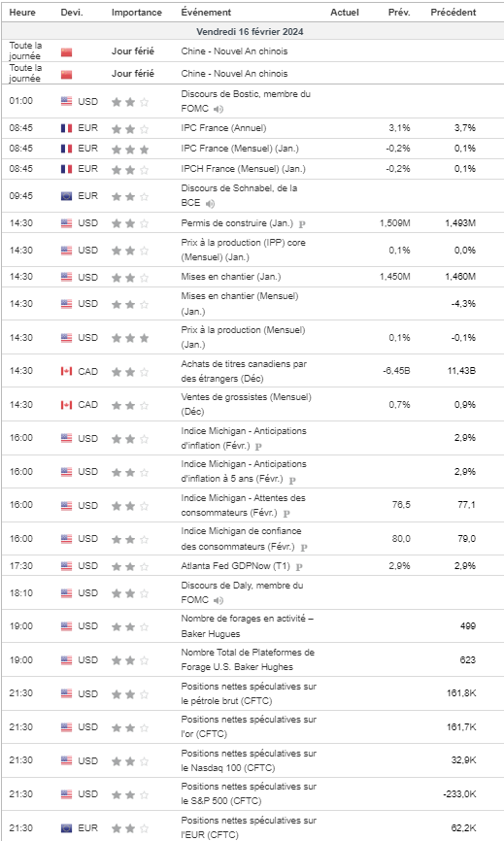This screenshot has height=841, width=504.
Task: Open the Mises en chantier (Jan.) event
Action: pos(230,277)
